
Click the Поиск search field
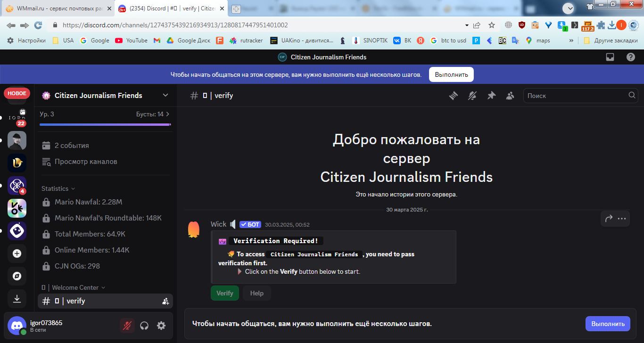(581, 96)
